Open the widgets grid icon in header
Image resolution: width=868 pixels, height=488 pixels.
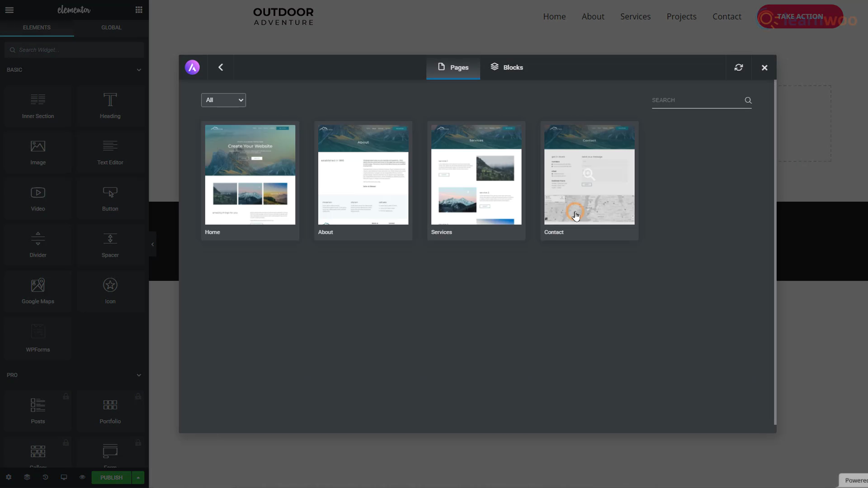tap(139, 10)
